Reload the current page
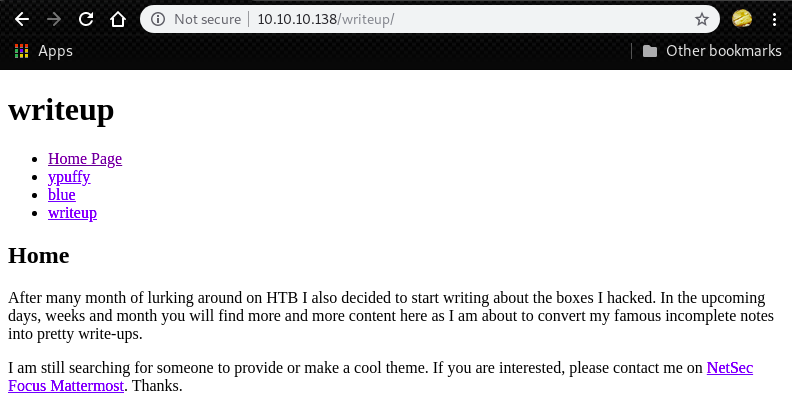This screenshot has width=792, height=405. click(86, 19)
